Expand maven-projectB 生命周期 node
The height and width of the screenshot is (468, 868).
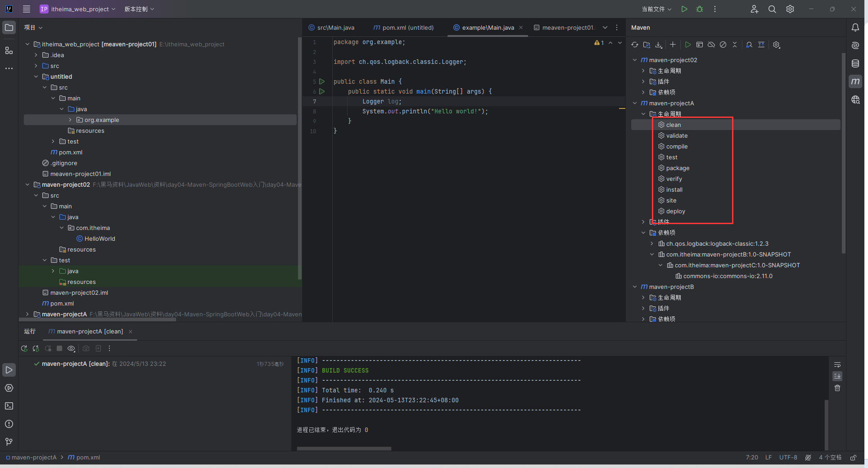click(x=643, y=297)
